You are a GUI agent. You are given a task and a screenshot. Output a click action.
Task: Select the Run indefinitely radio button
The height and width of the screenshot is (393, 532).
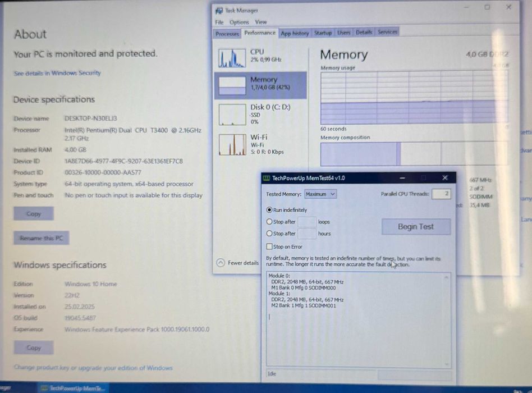pyautogui.click(x=269, y=210)
